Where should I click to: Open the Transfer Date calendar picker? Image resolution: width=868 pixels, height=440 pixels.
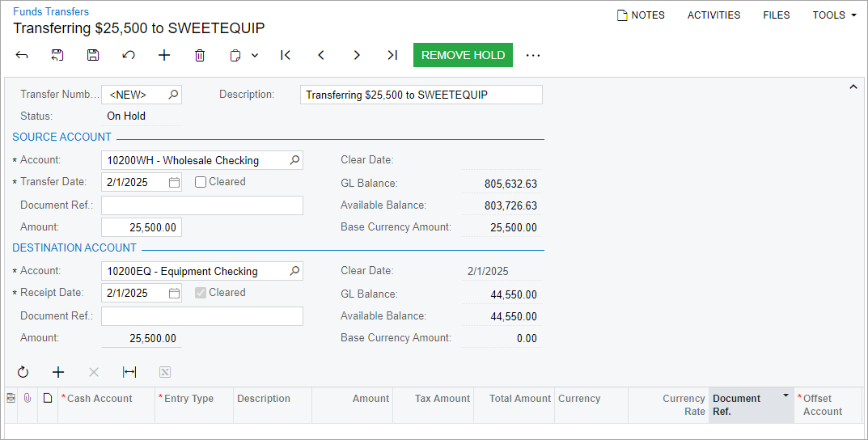click(x=174, y=183)
